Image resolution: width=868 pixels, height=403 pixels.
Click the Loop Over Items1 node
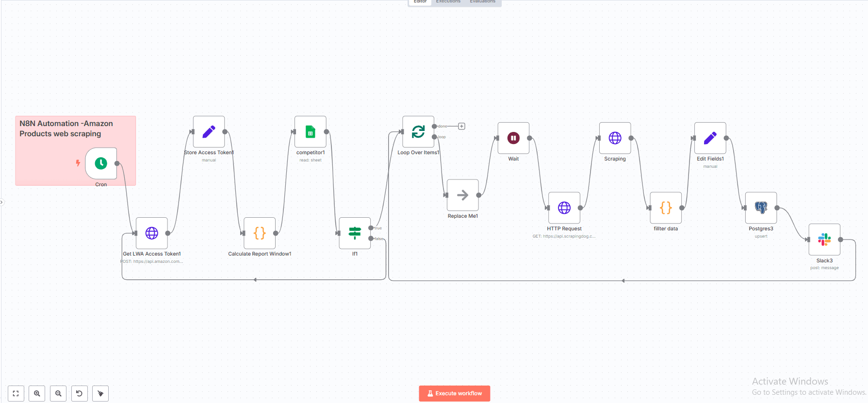pyautogui.click(x=418, y=132)
